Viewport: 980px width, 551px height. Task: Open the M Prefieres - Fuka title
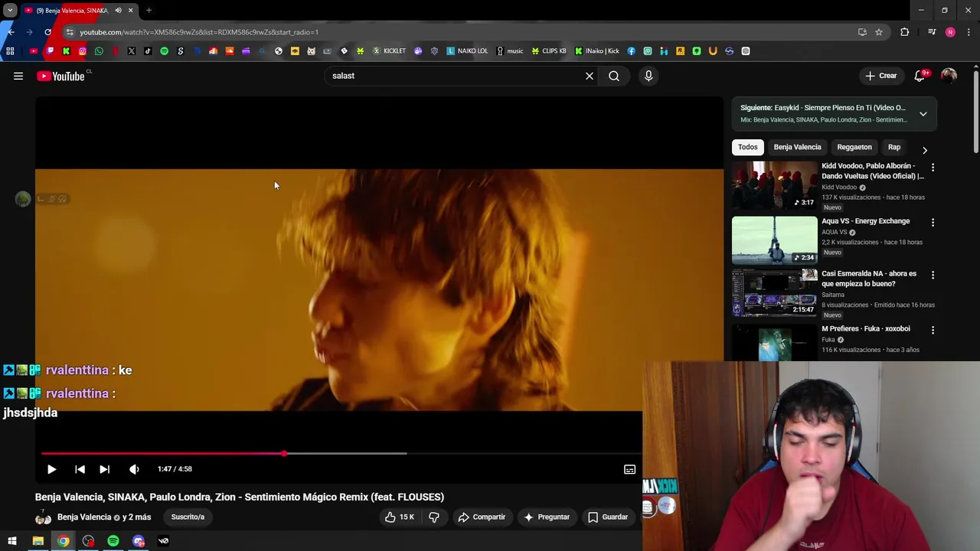pos(866,329)
